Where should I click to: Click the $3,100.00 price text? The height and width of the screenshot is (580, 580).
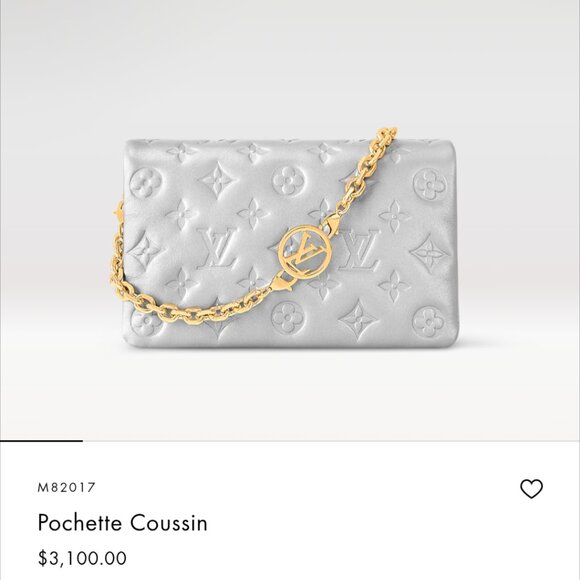(x=82, y=558)
